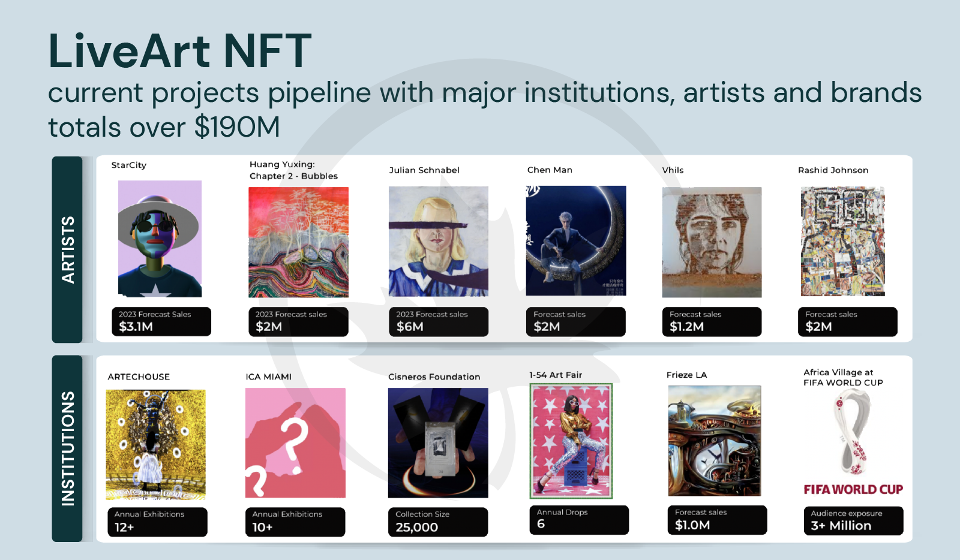This screenshot has width=960, height=560.
Task: Click the Audience exposure 3+ Million badge
Action: pos(853,520)
